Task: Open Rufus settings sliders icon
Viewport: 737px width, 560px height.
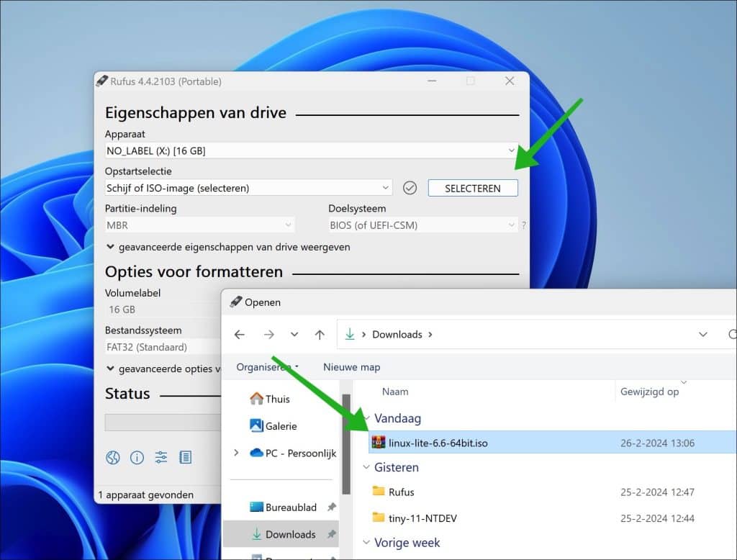Action: tap(161, 458)
